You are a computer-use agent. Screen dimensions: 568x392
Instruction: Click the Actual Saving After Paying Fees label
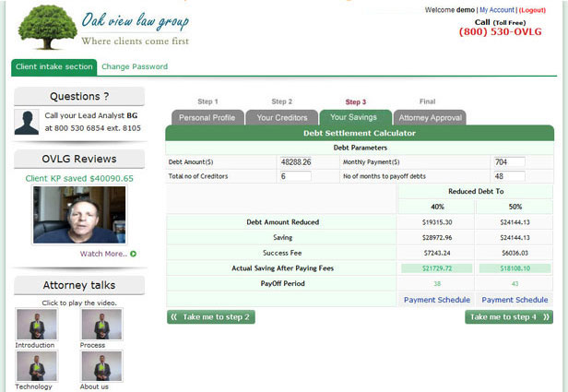point(282,268)
